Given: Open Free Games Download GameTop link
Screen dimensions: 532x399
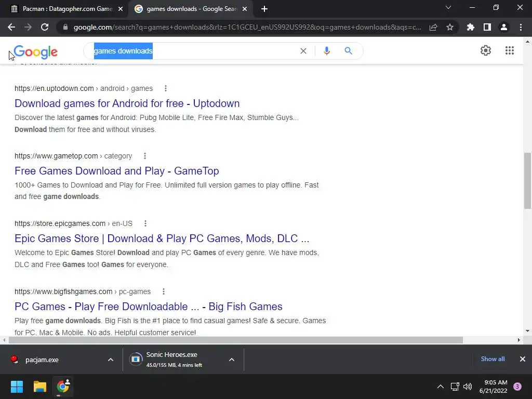Looking at the screenshot, I should pos(117,171).
